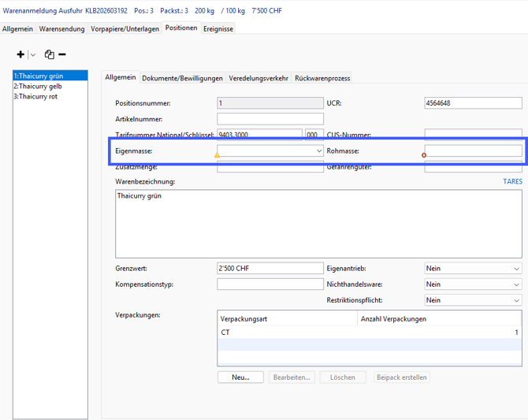Open the Eigenantrieb dropdown
The width and height of the screenshot is (528, 420).
[516, 269]
